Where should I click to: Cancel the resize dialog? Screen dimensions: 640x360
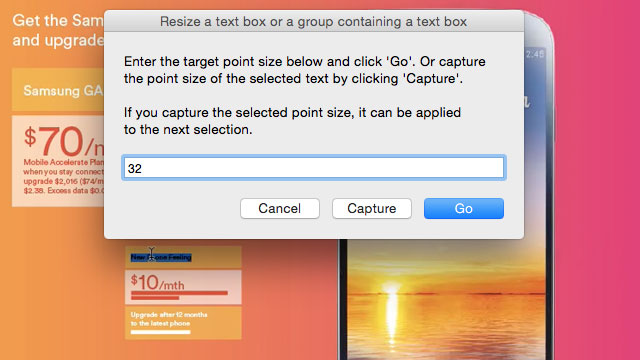(280, 209)
